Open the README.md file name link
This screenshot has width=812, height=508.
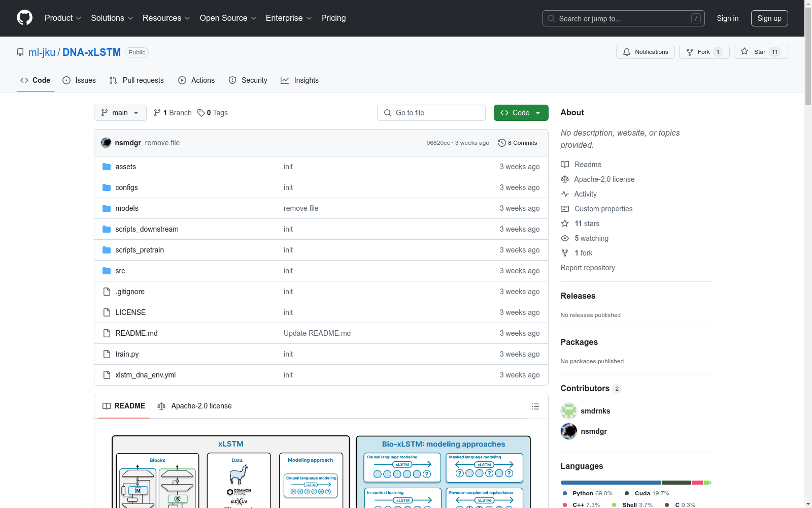coord(137,333)
